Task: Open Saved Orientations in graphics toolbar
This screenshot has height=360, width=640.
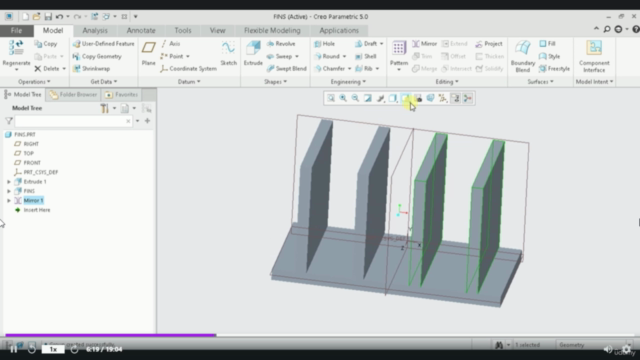Action: (405, 98)
